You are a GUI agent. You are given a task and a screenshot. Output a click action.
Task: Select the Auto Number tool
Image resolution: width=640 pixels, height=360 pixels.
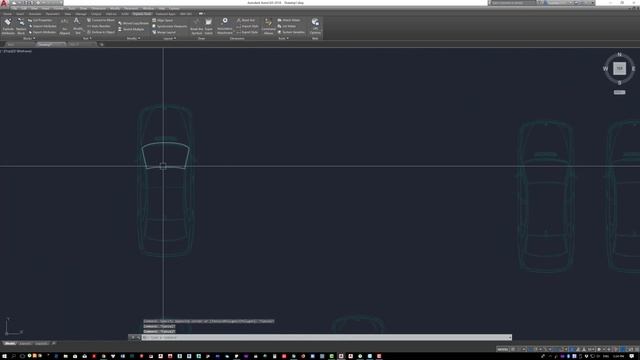(99, 26)
